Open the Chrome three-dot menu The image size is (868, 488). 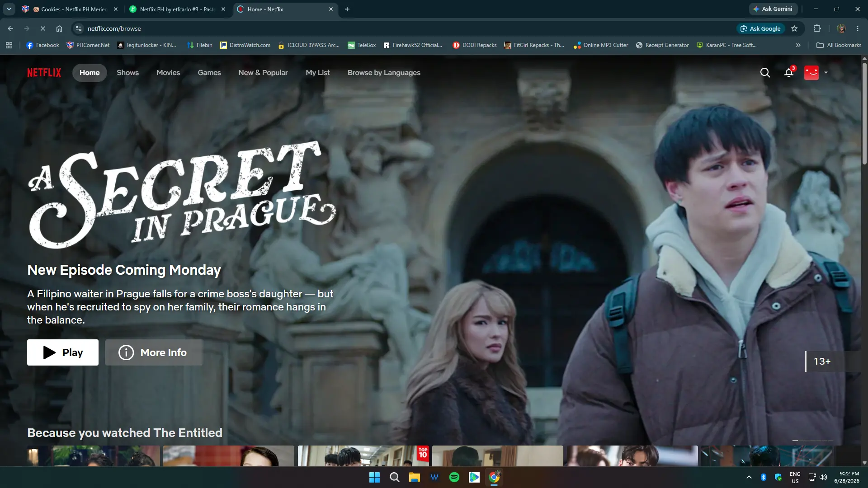pos(858,28)
